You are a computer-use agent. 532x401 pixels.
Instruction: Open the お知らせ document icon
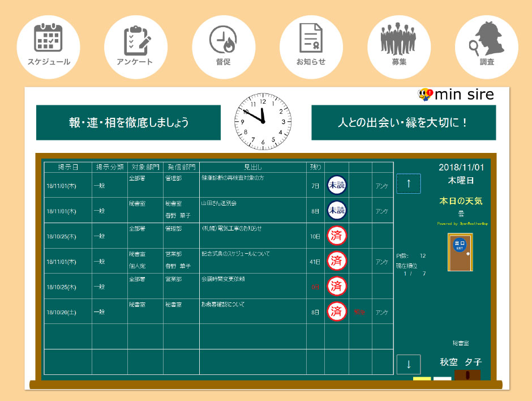pyautogui.click(x=311, y=47)
